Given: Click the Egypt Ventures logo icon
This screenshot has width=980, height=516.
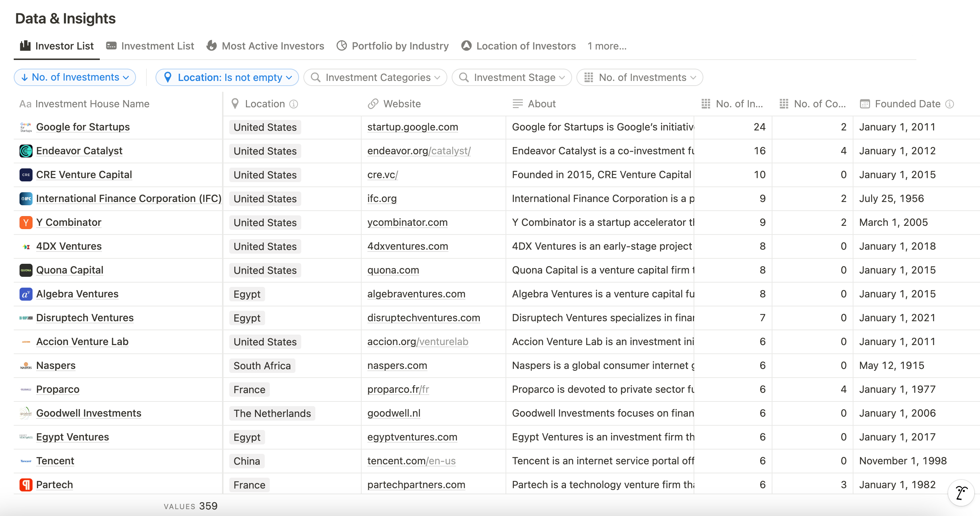Looking at the screenshot, I should 26,437.
